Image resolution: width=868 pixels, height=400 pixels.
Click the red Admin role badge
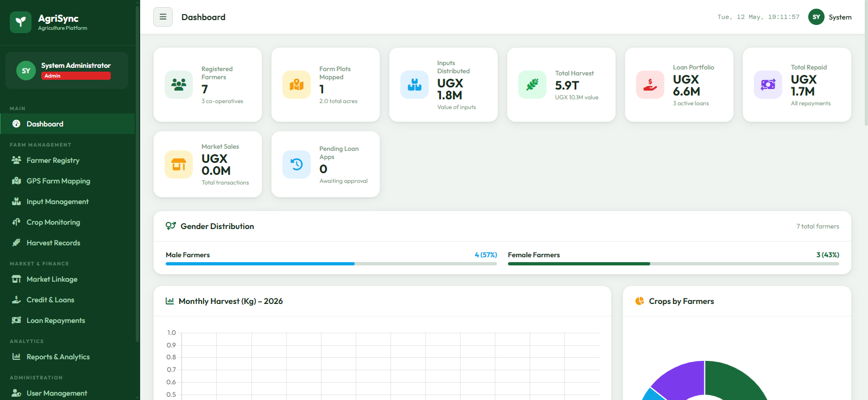tap(76, 76)
